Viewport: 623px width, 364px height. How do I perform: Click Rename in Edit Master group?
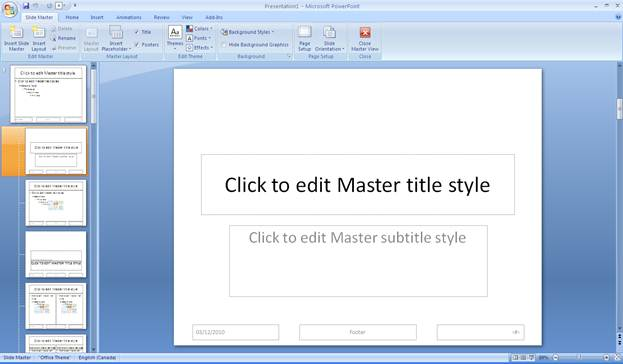coord(64,38)
